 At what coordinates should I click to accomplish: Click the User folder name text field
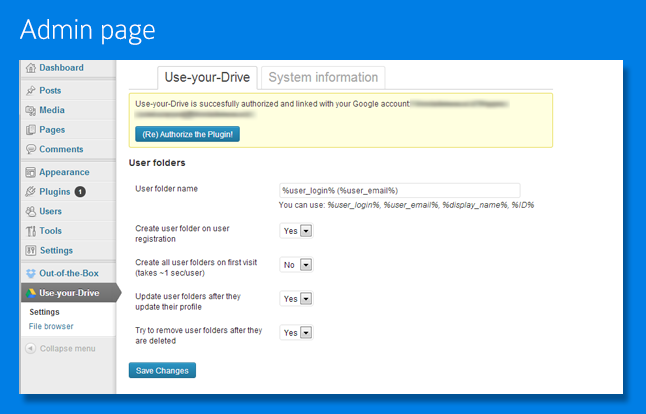pos(399,190)
